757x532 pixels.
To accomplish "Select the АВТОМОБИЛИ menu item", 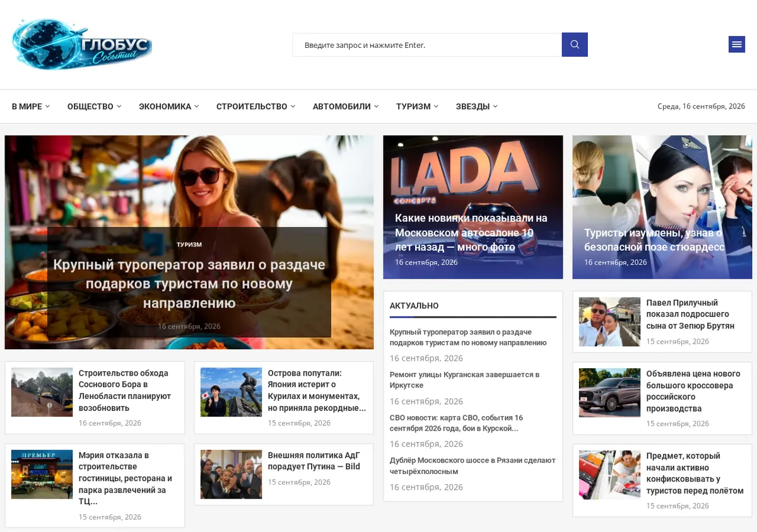I will tap(346, 107).
